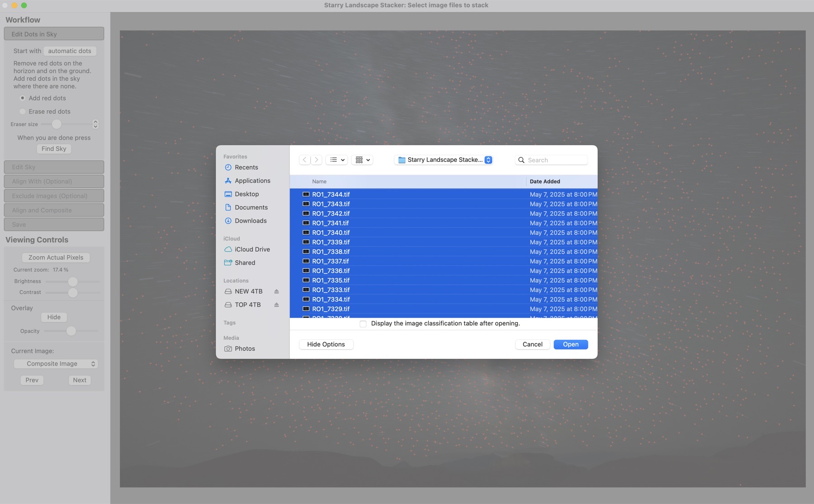Open the Starry Landscape Stacker folder path popup
Viewport: 814px width, 504px height.
[x=444, y=160]
